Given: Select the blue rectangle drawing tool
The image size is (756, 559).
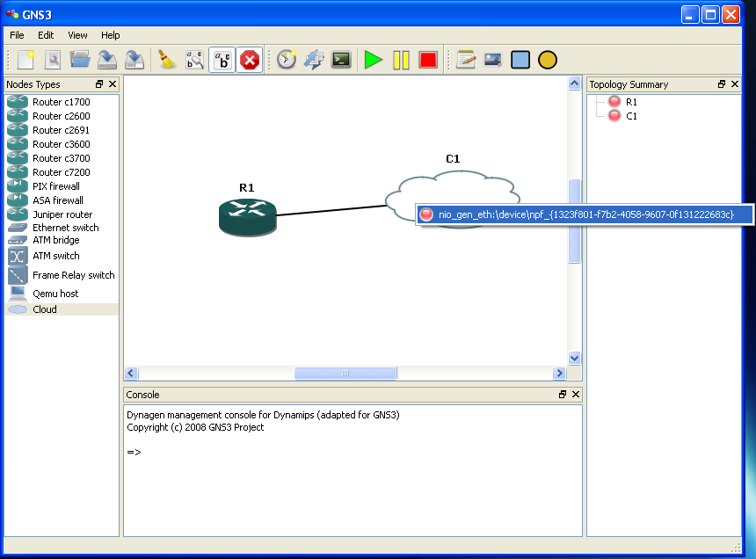Looking at the screenshot, I should coord(520,61).
